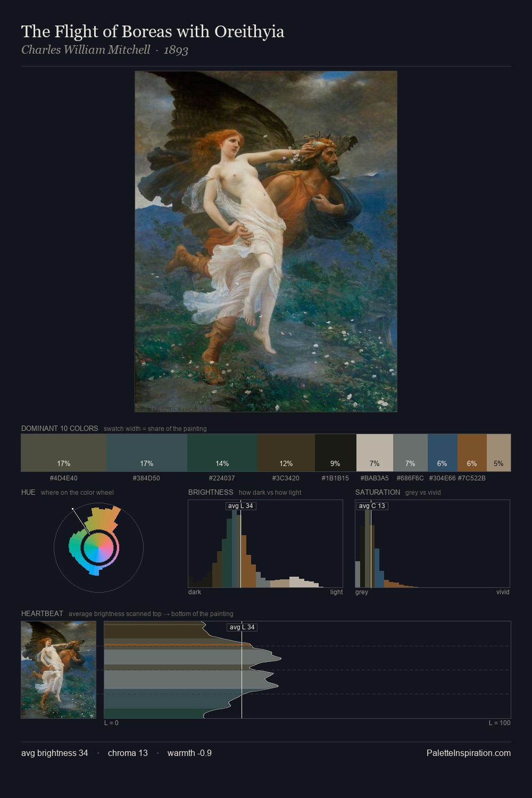The height and width of the screenshot is (798, 532).
Task: Click 'avg brightness 34' in the footer
Action: pyautogui.click(x=55, y=753)
